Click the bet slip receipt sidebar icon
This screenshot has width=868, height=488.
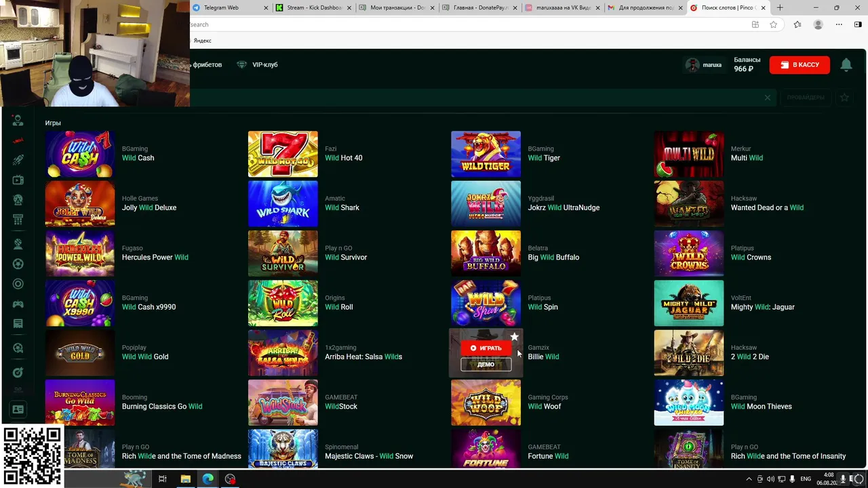point(18,324)
